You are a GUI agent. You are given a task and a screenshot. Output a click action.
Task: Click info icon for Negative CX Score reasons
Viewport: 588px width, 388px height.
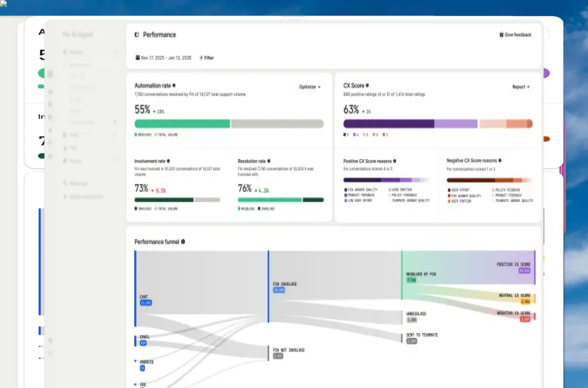[500, 160]
